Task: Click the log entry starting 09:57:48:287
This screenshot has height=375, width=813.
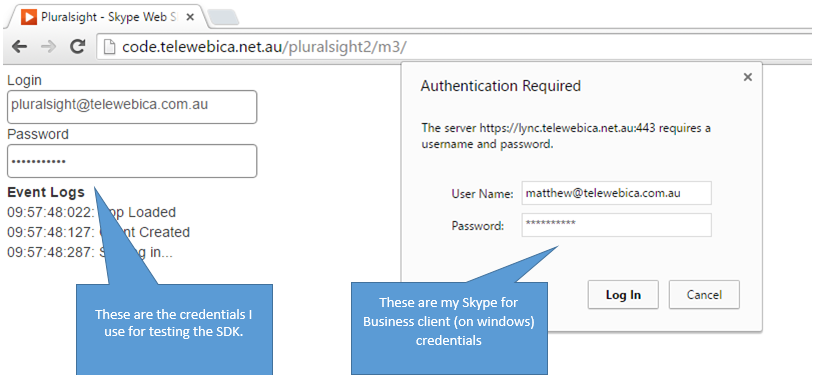Action: (x=90, y=252)
